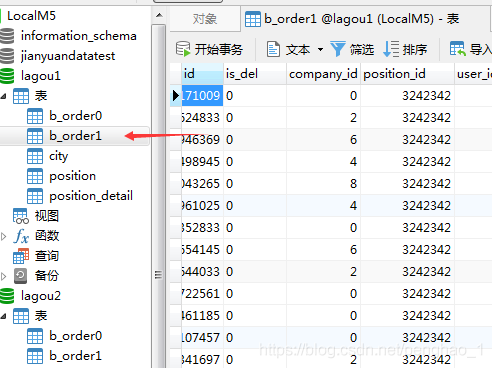This screenshot has width=492, height=368.
Task: Click the id cell ending 22561
Action: tap(202, 294)
